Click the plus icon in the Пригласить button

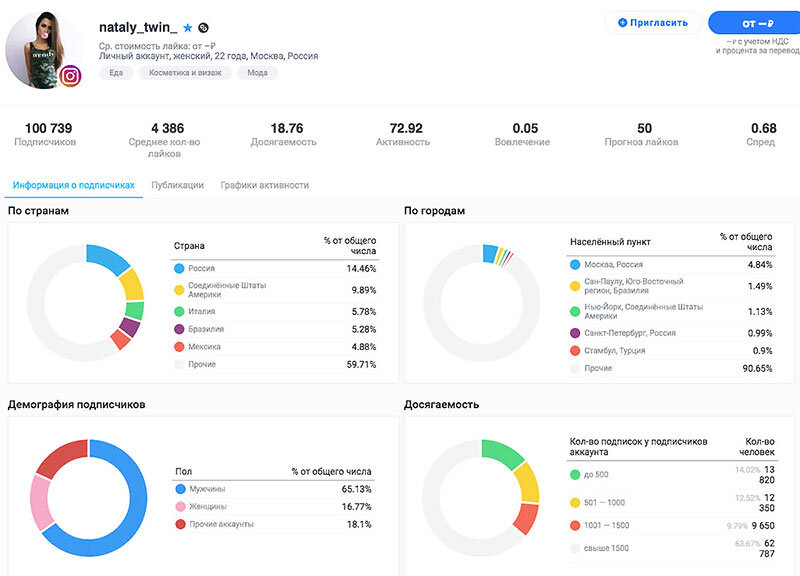622,22
